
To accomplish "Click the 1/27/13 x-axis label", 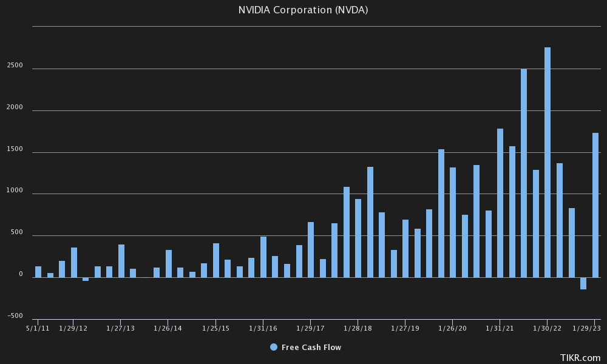I will click(x=120, y=328).
